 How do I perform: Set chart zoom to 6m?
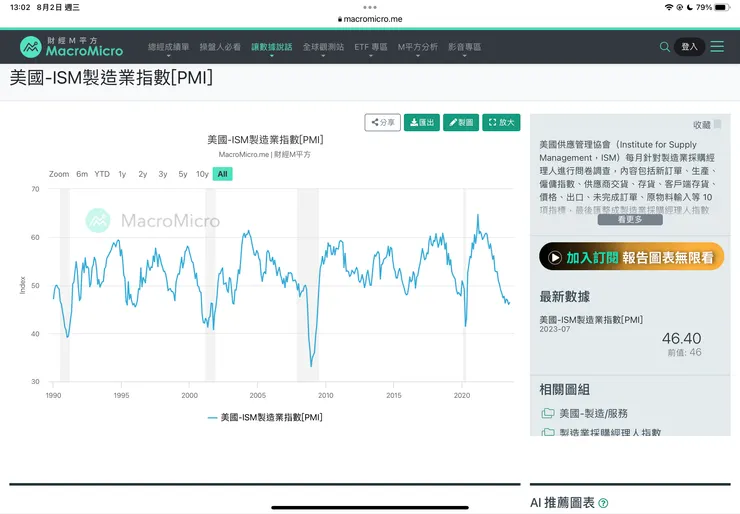click(x=82, y=174)
